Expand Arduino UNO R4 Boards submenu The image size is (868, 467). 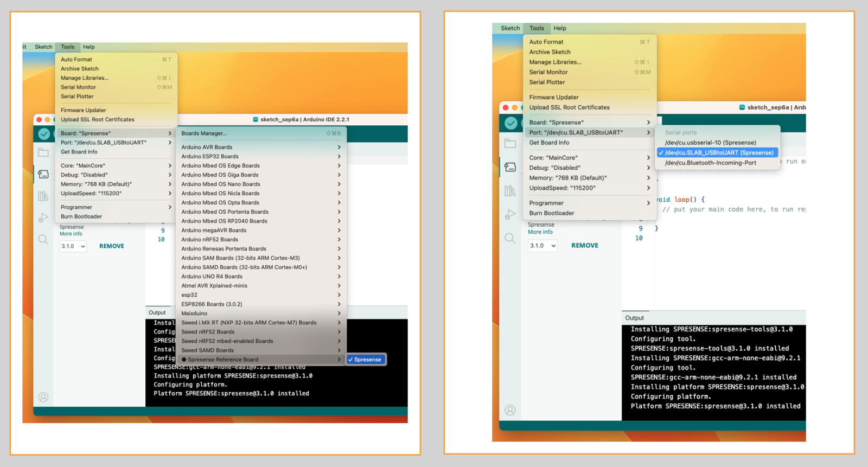[x=261, y=277]
